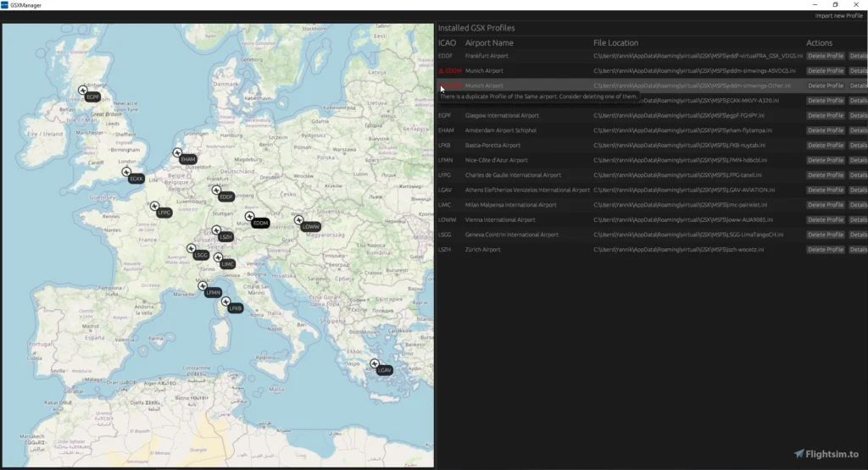Open Details for Glasgow International Airport
The width and height of the screenshot is (868, 470).
(857, 115)
